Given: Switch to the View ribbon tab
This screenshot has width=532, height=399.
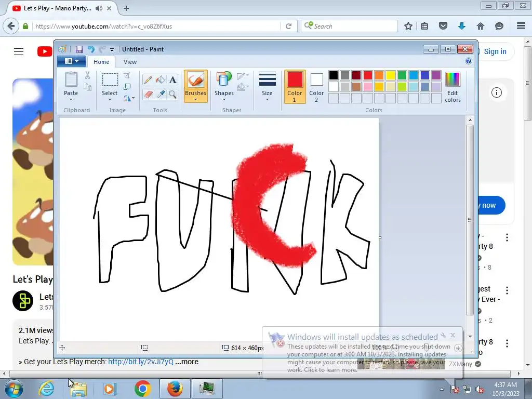Looking at the screenshot, I should pyautogui.click(x=130, y=62).
